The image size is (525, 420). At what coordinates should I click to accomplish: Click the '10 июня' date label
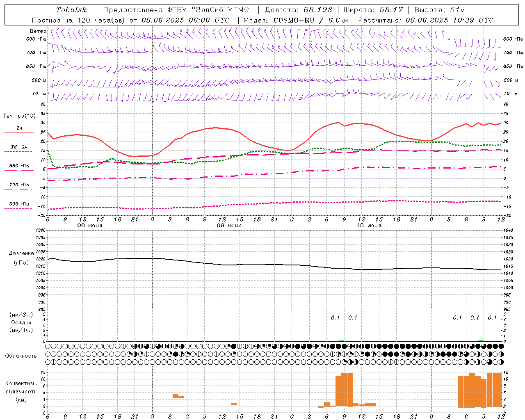point(369,226)
